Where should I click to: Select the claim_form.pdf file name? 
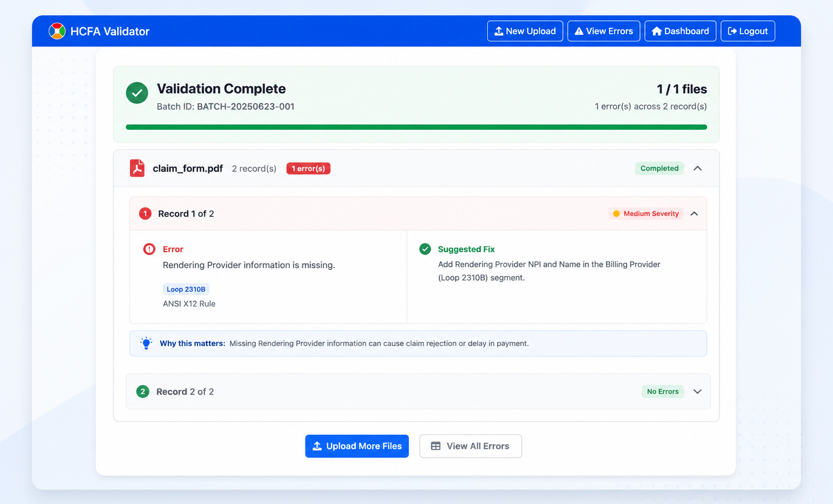(x=188, y=168)
